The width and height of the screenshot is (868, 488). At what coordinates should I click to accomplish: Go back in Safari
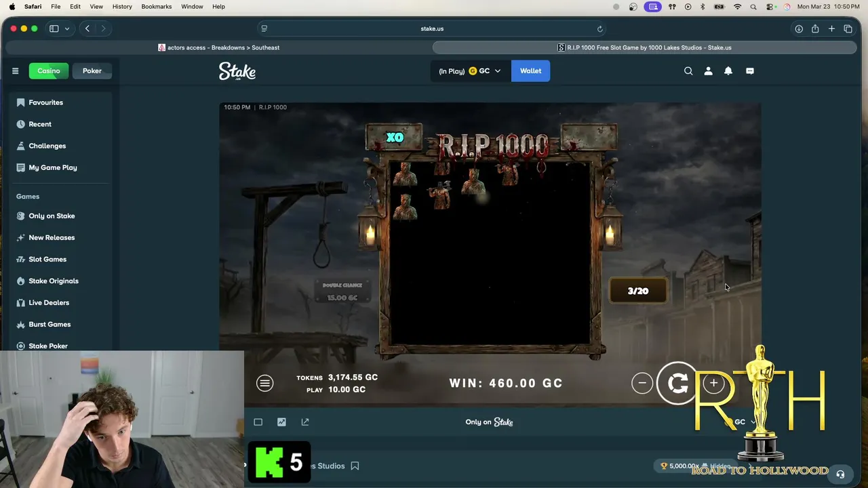click(87, 28)
